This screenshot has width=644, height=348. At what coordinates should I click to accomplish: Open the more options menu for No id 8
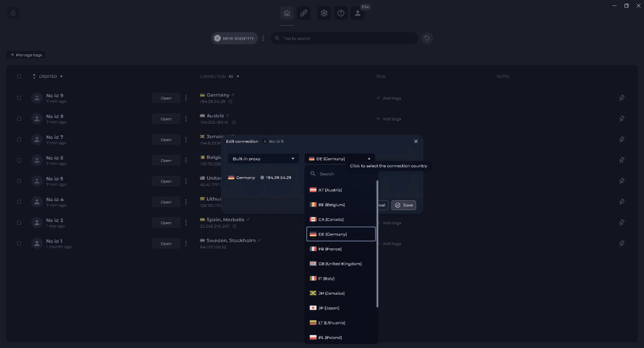click(x=186, y=119)
